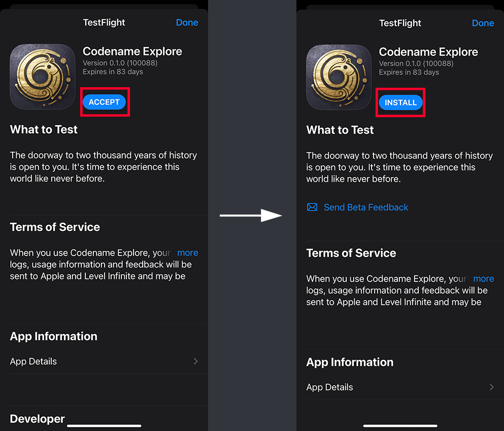Image resolution: width=504 pixels, height=431 pixels.
Task: Expand Terms of Service 'more' on left screen
Action: coord(187,253)
